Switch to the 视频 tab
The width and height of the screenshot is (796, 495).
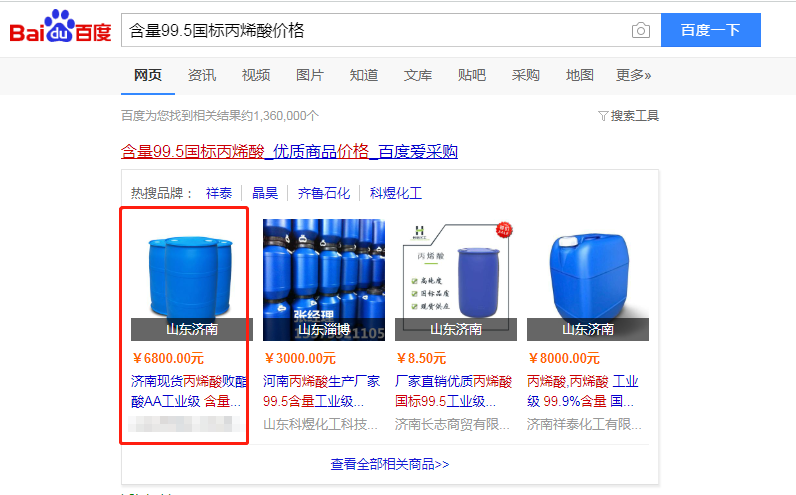(255, 75)
